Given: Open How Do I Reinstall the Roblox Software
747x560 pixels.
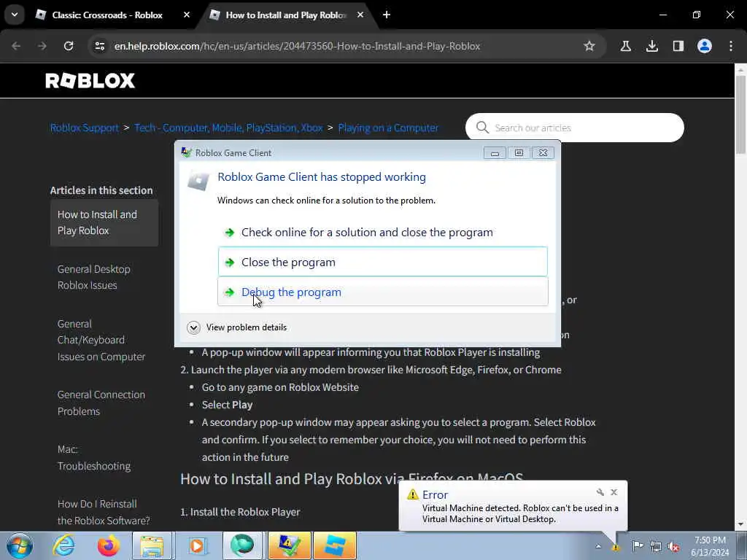Looking at the screenshot, I should click(x=104, y=512).
